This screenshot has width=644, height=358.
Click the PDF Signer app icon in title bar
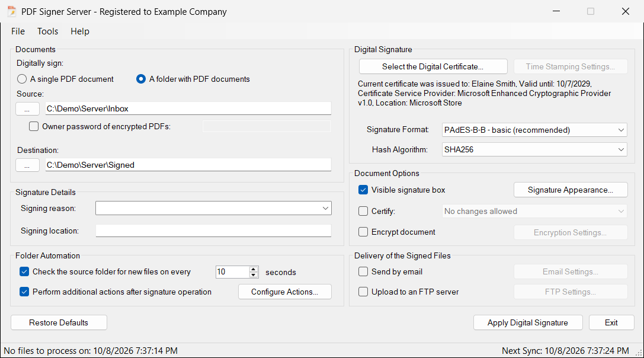(x=12, y=11)
